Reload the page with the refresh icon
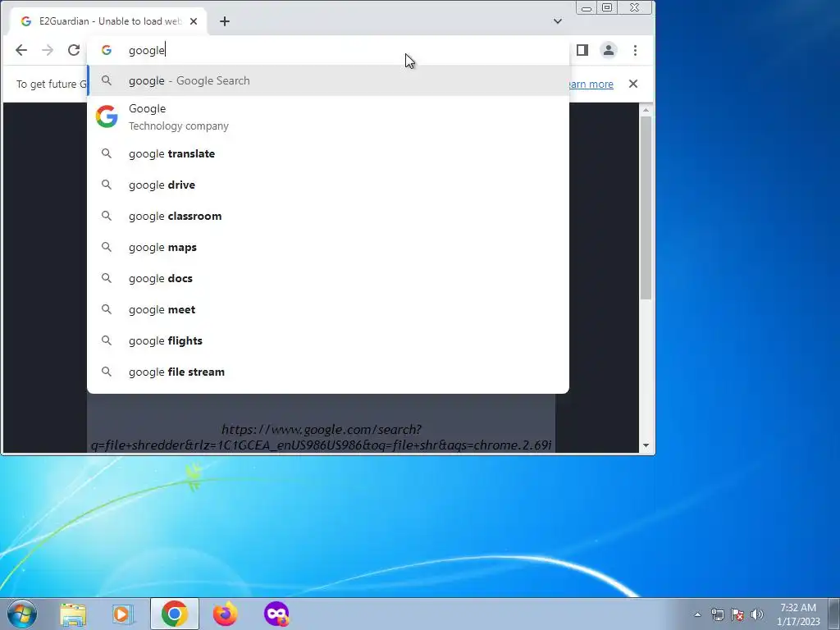The width and height of the screenshot is (840, 630). coord(74,50)
